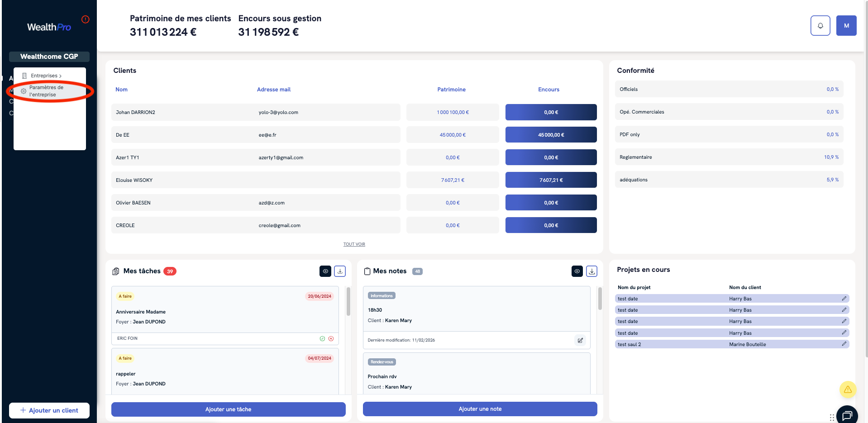Click the Ajouter un client button
This screenshot has width=868, height=423.
pyautogui.click(x=49, y=410)
